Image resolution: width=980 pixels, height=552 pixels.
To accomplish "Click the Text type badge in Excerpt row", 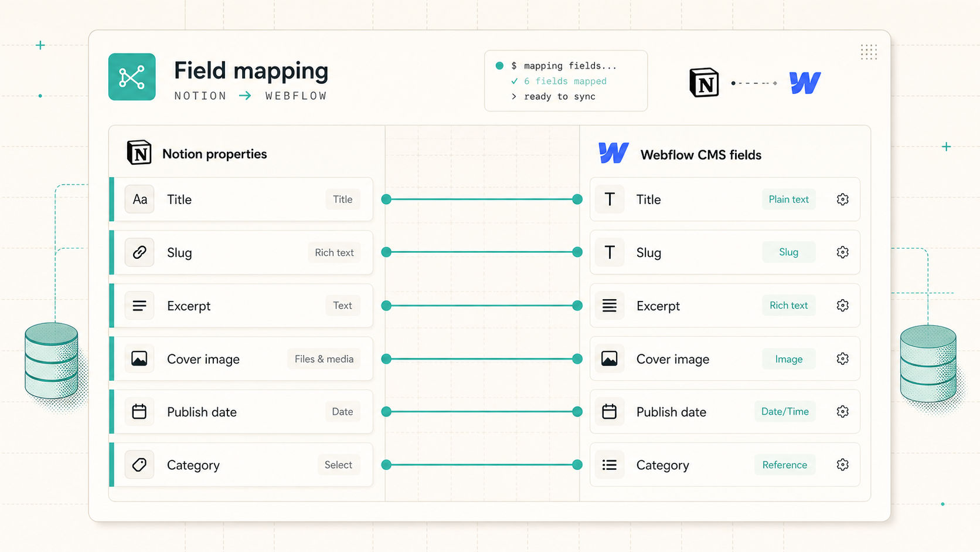I will pyautogui.click(x=342, y=306).
